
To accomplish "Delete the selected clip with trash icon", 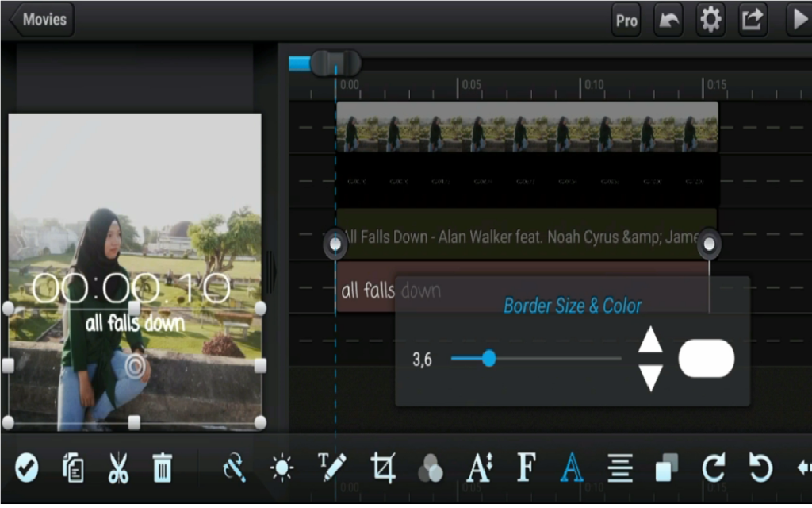I will [162, 468].
